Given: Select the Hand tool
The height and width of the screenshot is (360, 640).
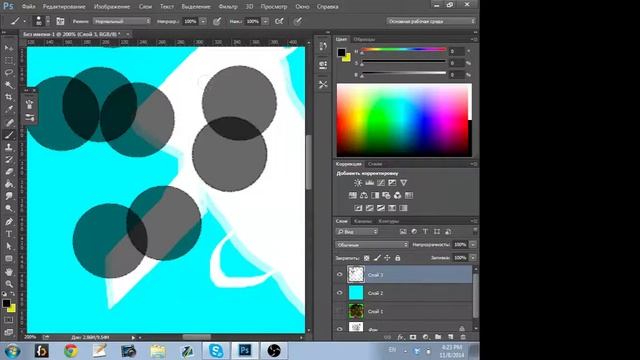Looking at the screenshot, I should tap(9, 271).
